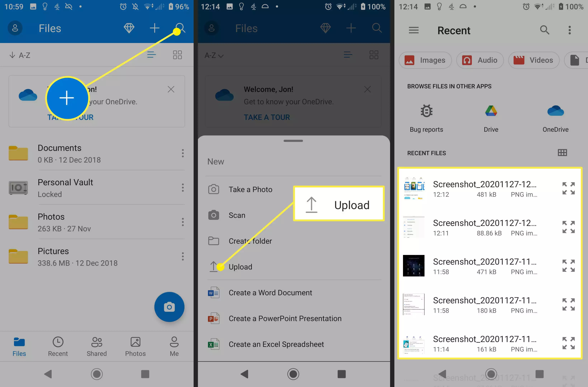This screenshot has height=387, width=588.
Task: Tap the Upload button in menu
Action: click(x=240, y=266)
